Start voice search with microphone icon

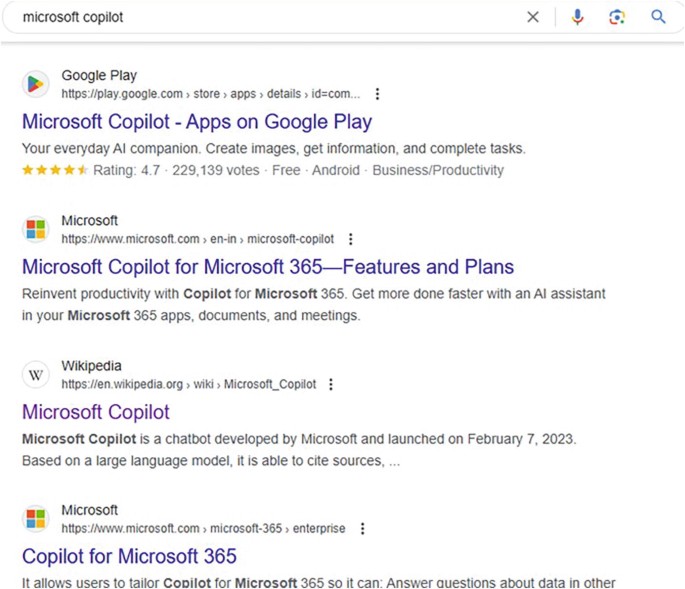(x=577, y=17)
